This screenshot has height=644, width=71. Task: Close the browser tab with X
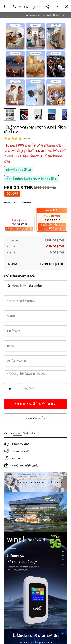tap(66, 6)
